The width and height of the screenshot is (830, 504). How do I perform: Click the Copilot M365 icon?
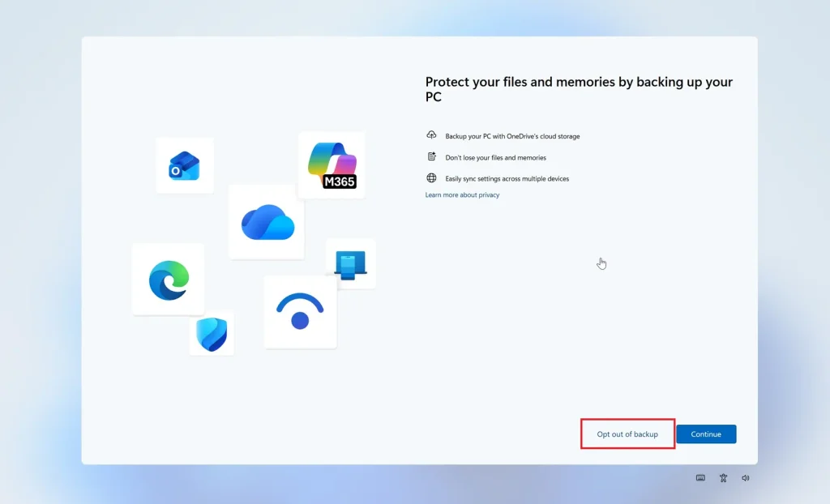click(x=332, y=165)
